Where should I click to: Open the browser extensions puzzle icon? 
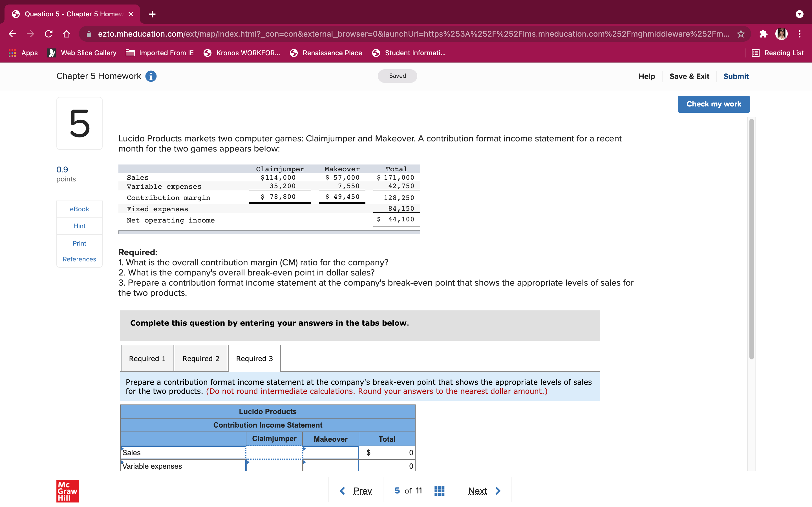[764, 34]
